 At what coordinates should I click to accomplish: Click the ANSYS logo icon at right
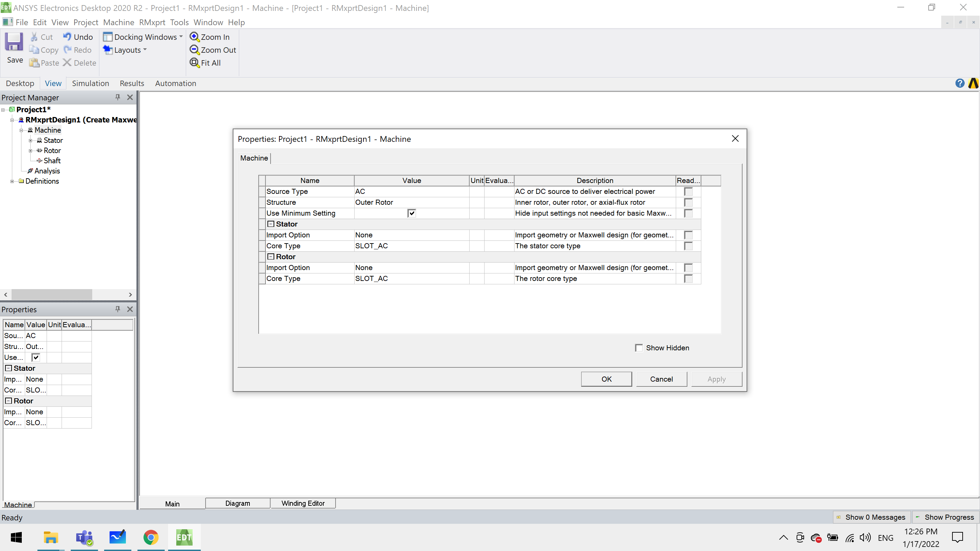coord(973,83)
